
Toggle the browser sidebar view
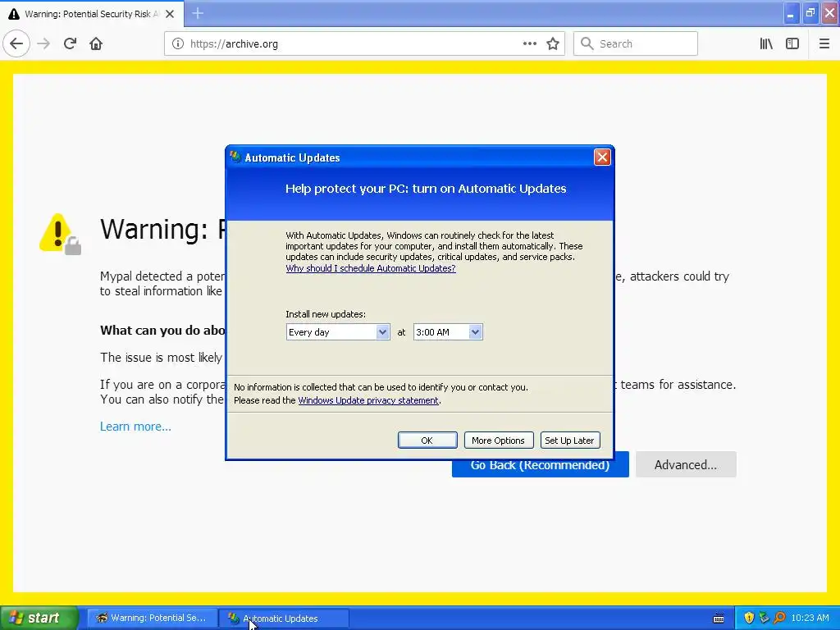pos(792,43)
